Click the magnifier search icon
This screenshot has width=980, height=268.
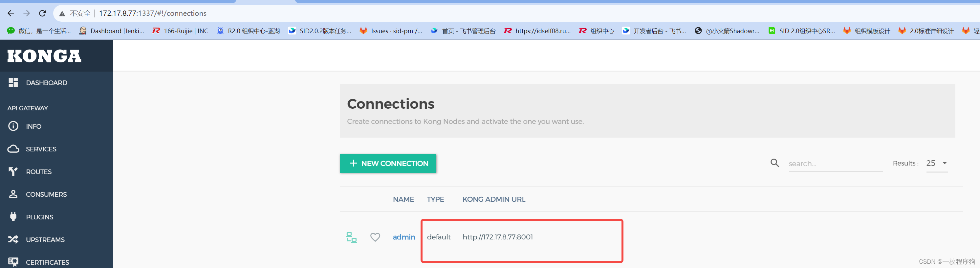coord(774,163)
